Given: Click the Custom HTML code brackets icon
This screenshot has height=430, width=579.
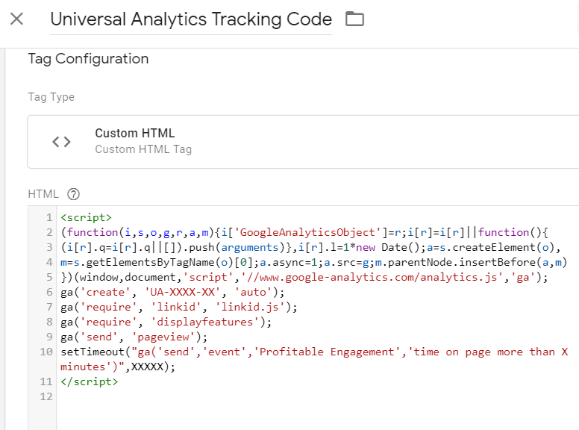Looking at the screenshot, I should (61, 142).
